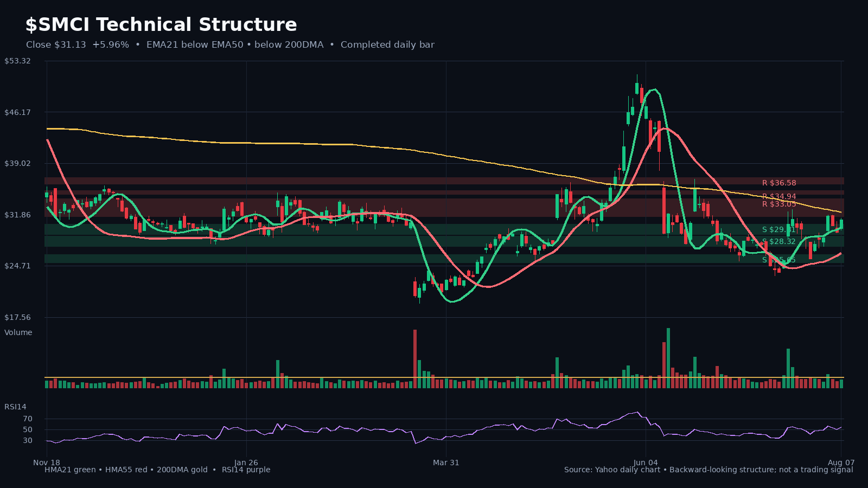Click the RSI14 panel label
Image resolution: width=868 pixels, height=488 pixels.
click(15, 407)
